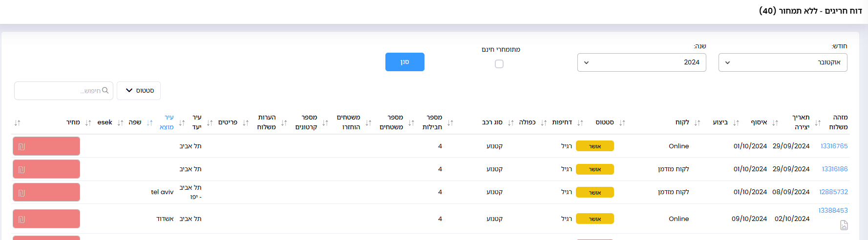Sort by the עיר מוצא column sort icon
Viewport: 868px width, 240px height.
(149, 123)
